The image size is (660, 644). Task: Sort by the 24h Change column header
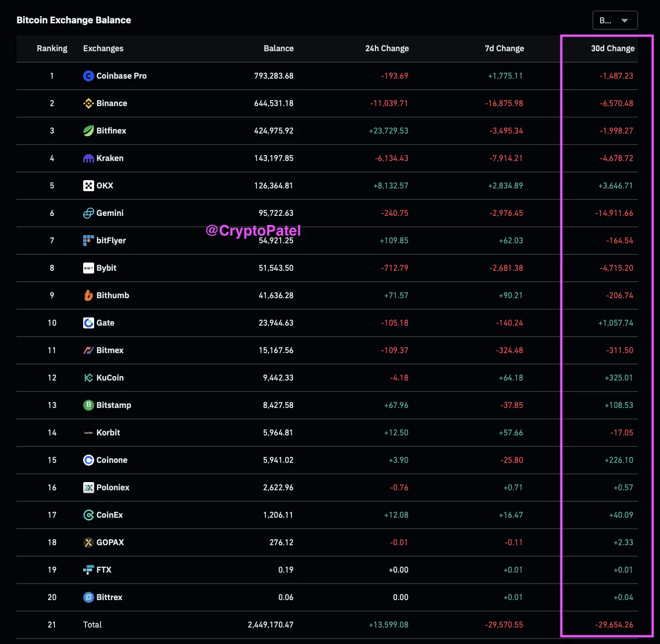tap(387, 48)
